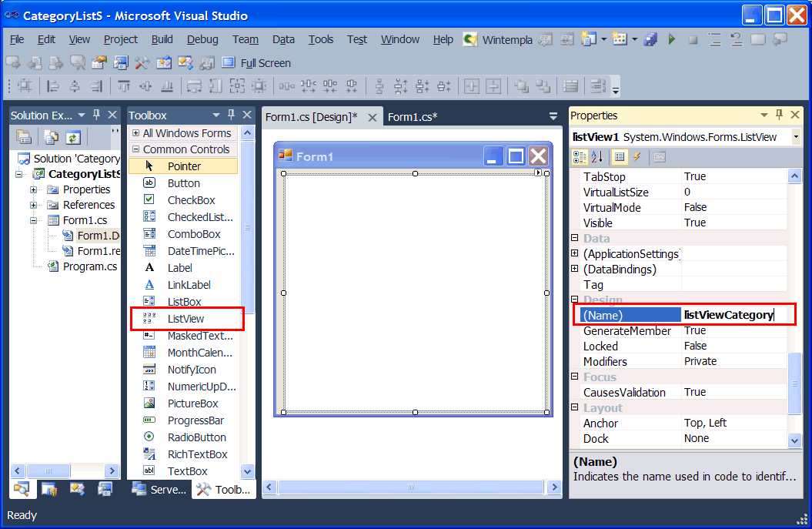The height and width of the screenshot is (529, 812).
Task: Select the Button control in Toolbox
Action: point(183,183)
